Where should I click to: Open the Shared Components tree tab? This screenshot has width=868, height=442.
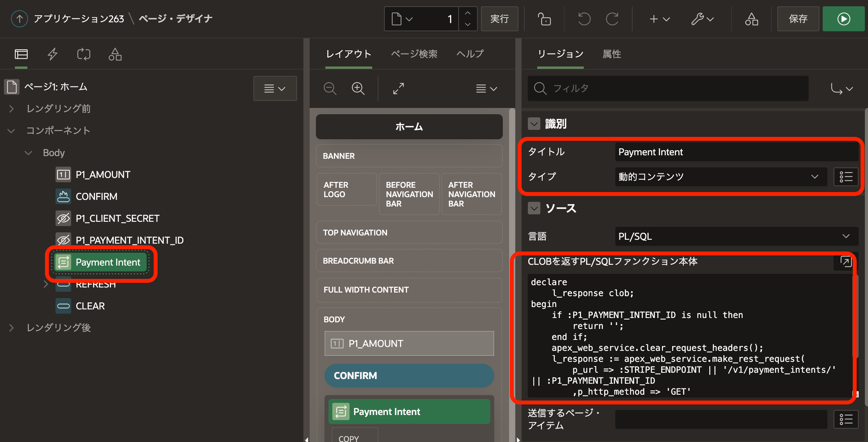pos(115,54)
